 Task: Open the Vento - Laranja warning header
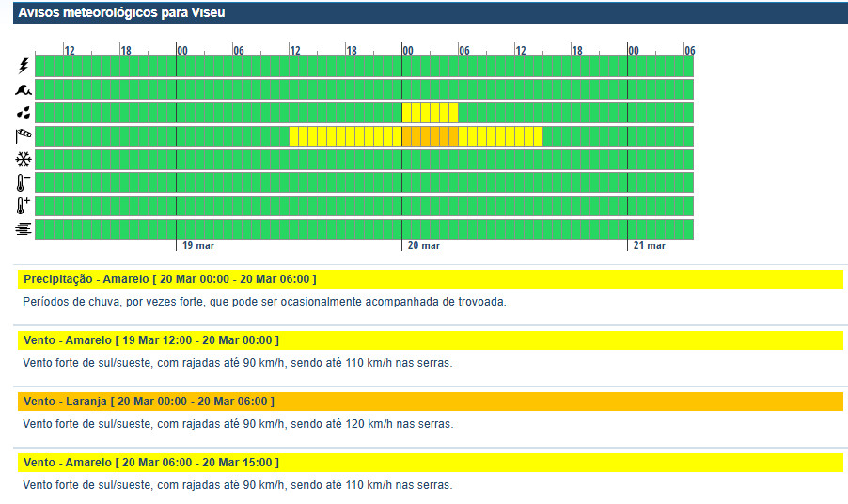(430, 402)
